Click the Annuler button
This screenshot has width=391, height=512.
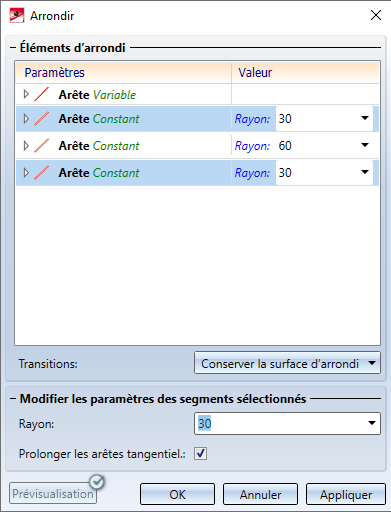point(260,494)
